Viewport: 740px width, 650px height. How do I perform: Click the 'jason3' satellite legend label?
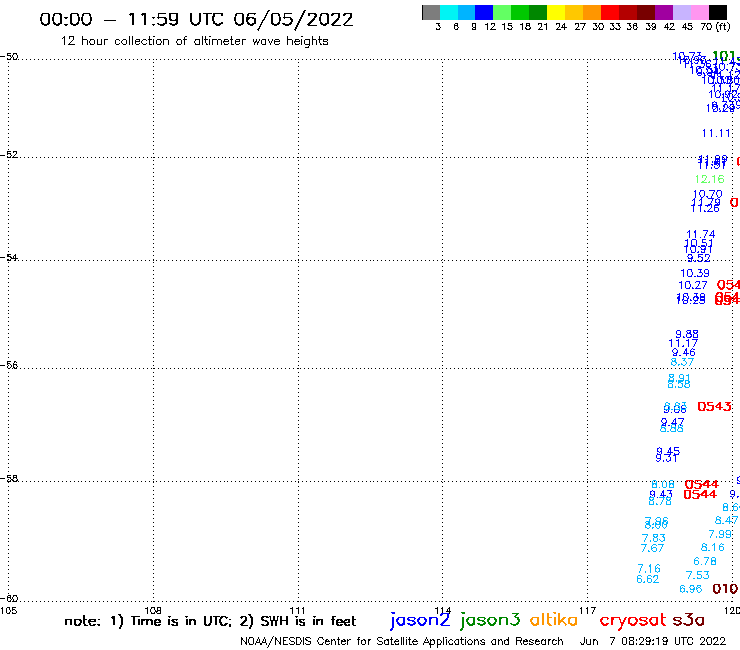pyautogui.click(x=490, y=620)
